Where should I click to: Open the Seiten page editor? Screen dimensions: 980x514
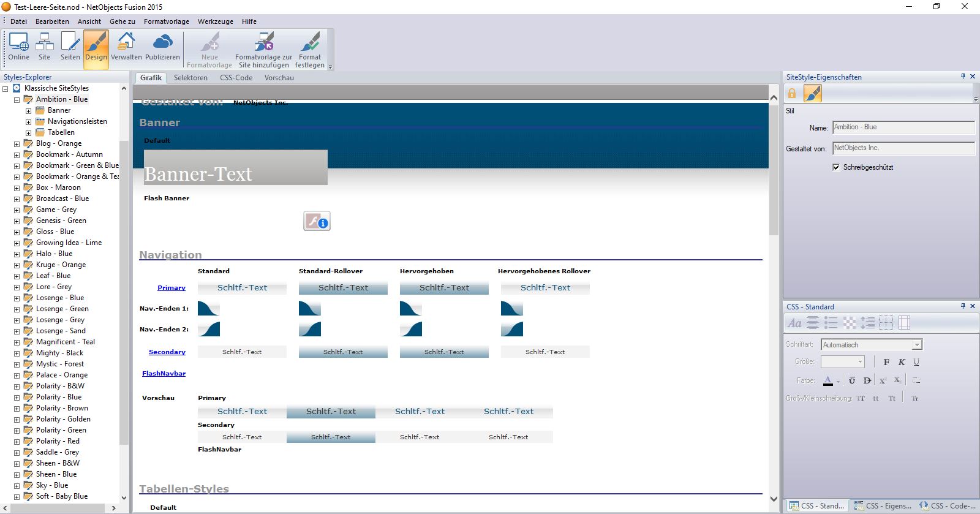70,47
